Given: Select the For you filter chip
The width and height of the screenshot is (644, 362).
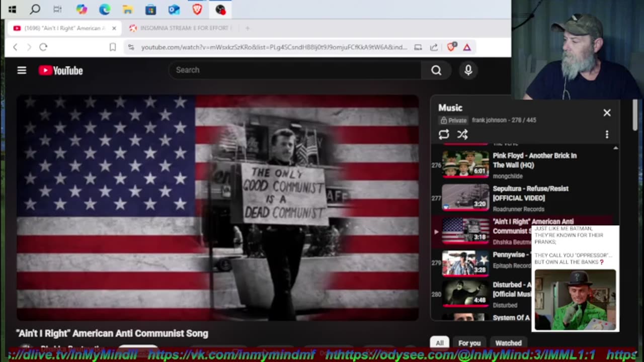Looking at the screenshot, I should tap(469, 343).
